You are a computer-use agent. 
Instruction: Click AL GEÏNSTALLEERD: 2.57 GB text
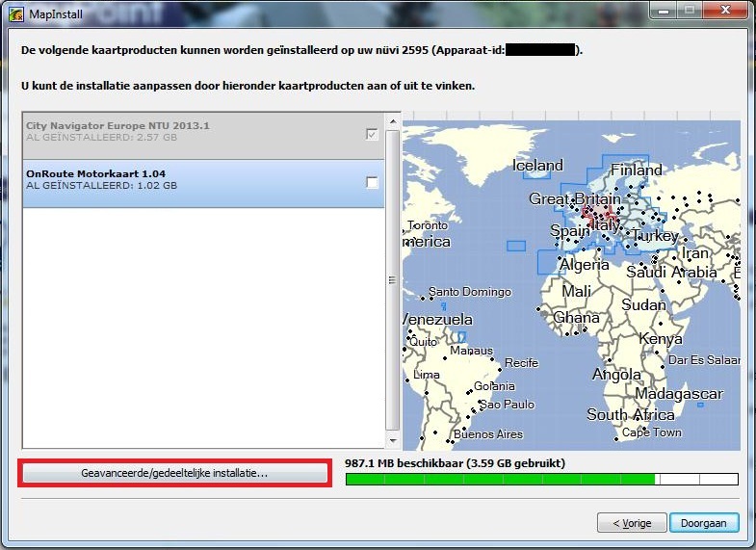click(x=102, y=138)
